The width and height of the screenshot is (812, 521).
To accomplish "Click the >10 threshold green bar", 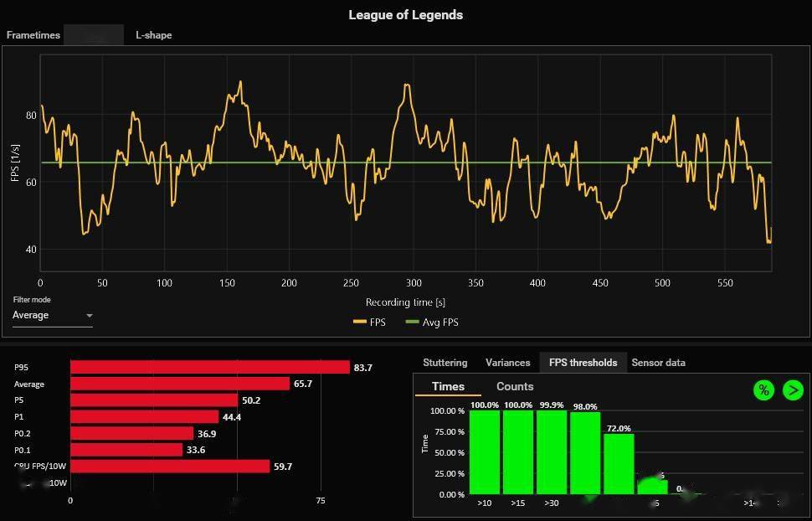I will click(x=484, y=452).
